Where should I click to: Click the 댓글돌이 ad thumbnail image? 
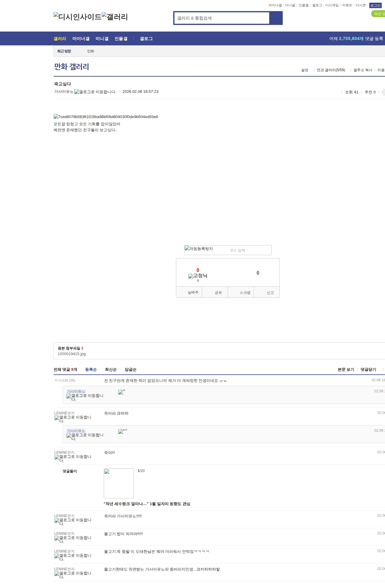pyautogui.click(x=119, y=483)
